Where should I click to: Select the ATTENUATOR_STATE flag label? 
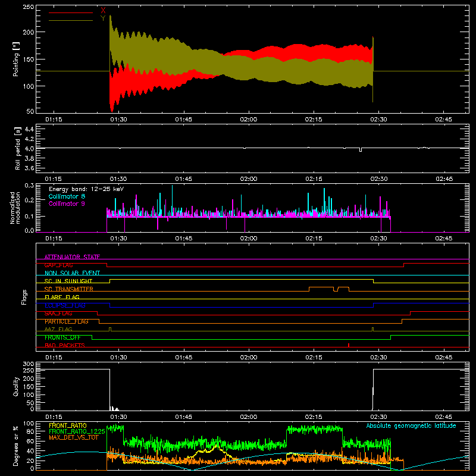click(x=72, y=257)
